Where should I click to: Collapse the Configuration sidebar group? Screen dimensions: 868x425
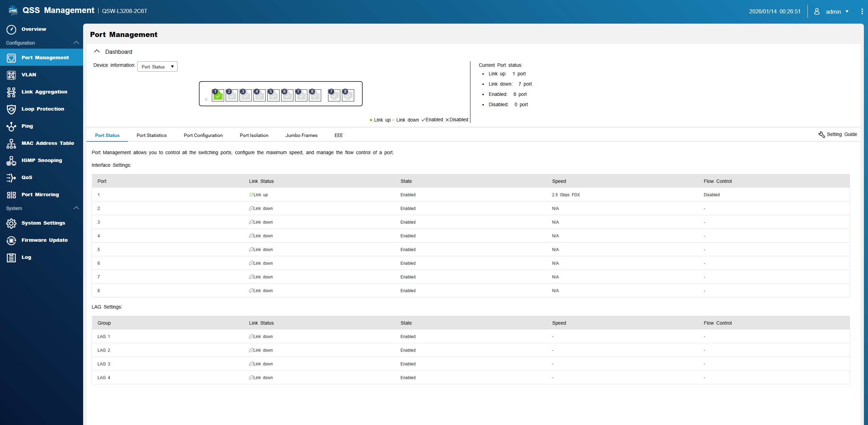click(x=76, y=43)
